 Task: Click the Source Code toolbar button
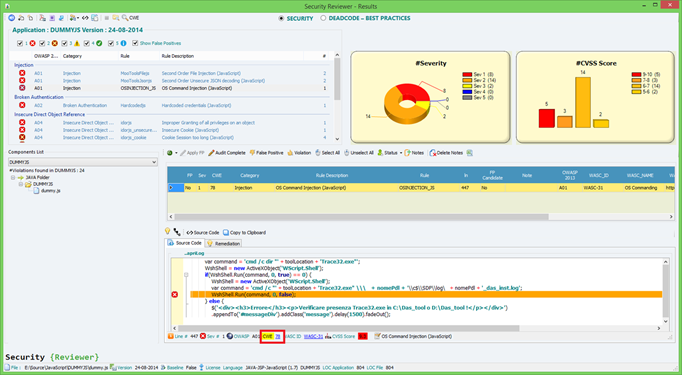(x=203, y=232)
